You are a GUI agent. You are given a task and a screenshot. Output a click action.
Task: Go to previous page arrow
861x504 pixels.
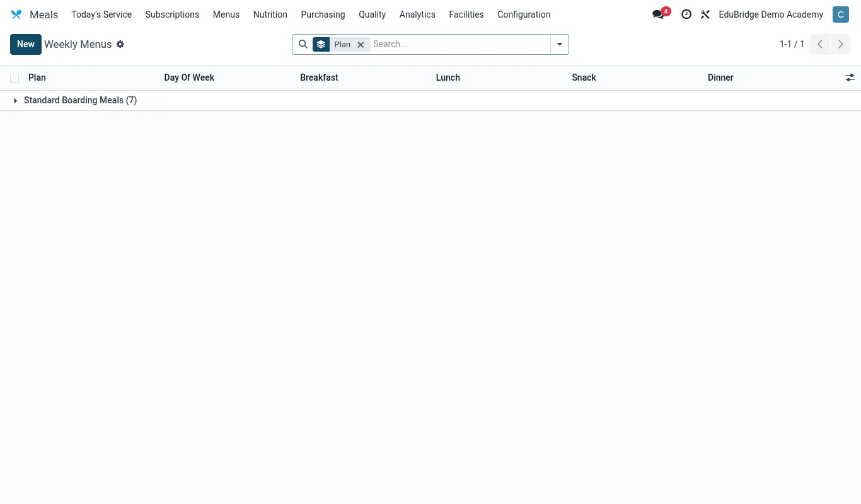[820, 44]
